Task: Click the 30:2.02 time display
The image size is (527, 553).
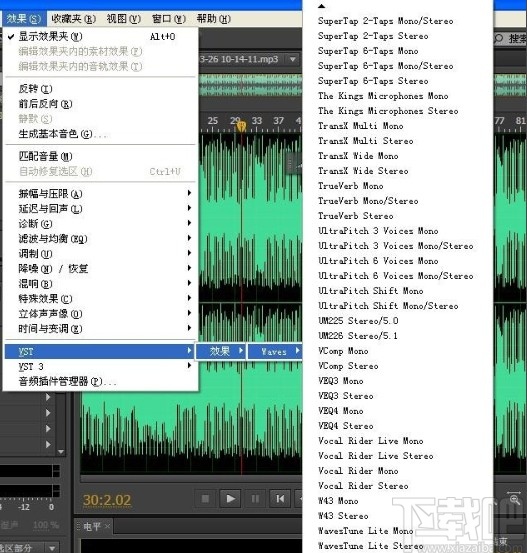Action: [x=107, y=500]
